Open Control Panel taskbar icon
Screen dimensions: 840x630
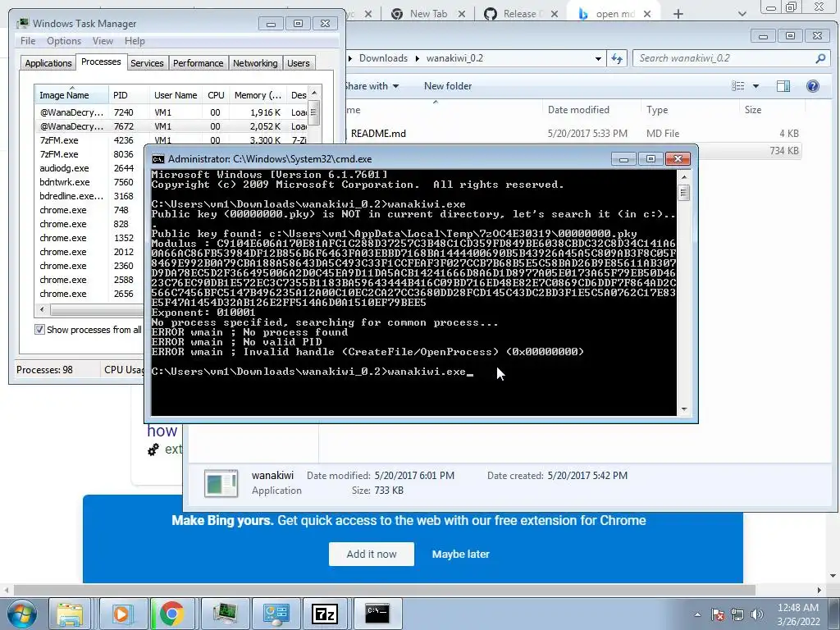[x=276, y=614]
